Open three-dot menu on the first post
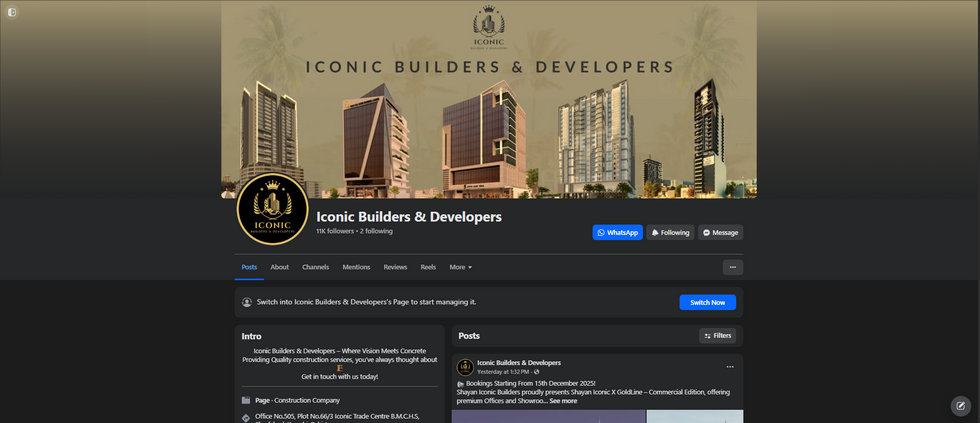980x423 pixels. [729, 367]
